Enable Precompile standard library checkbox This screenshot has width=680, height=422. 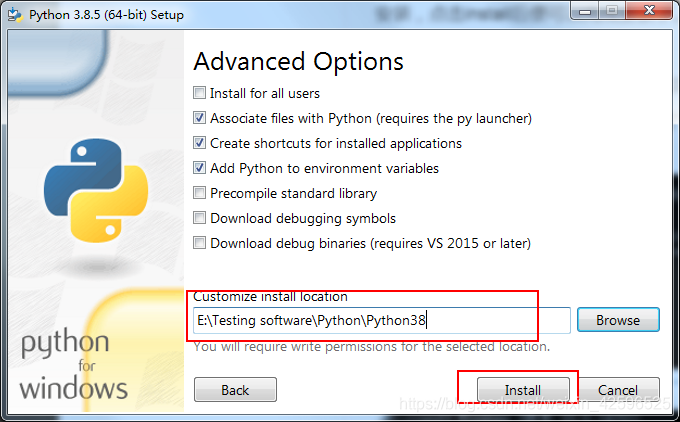(199, 193)
